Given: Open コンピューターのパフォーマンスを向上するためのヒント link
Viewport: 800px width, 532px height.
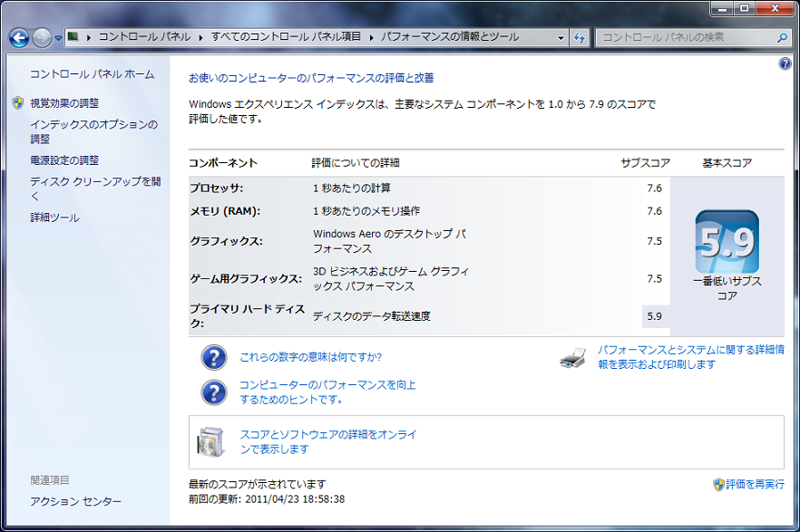Looking at the screenshot, I should tap(327, 392).
